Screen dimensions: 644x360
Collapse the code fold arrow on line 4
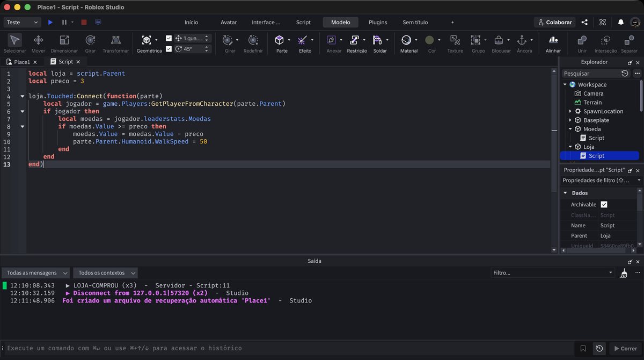coord(23,96)
